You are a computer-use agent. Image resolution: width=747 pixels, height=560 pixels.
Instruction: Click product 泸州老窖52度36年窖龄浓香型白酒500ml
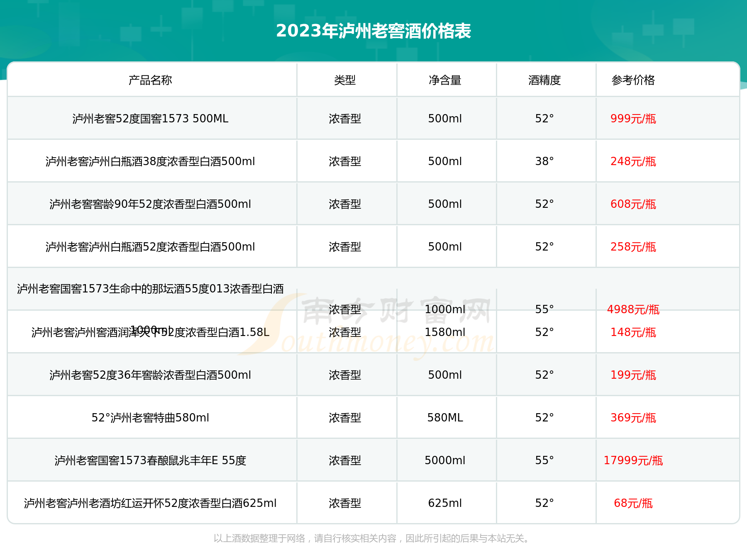(150, 375)
